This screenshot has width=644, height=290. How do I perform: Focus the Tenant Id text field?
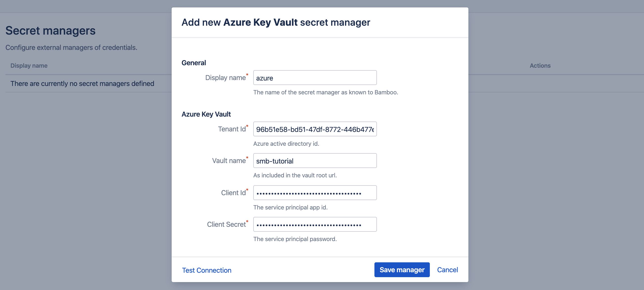(315, 129)
